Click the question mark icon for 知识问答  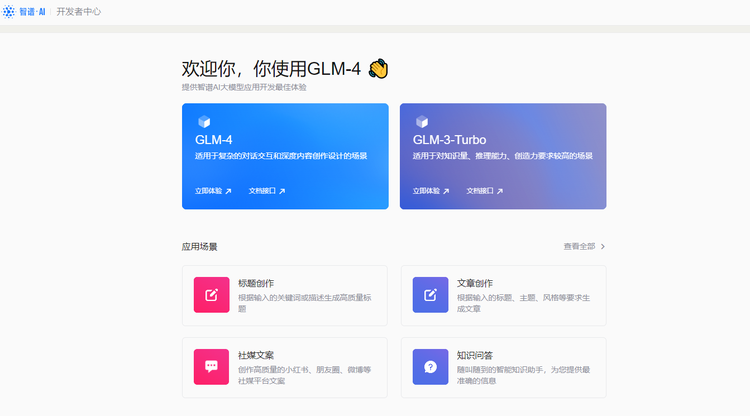[x=430, y=367]
